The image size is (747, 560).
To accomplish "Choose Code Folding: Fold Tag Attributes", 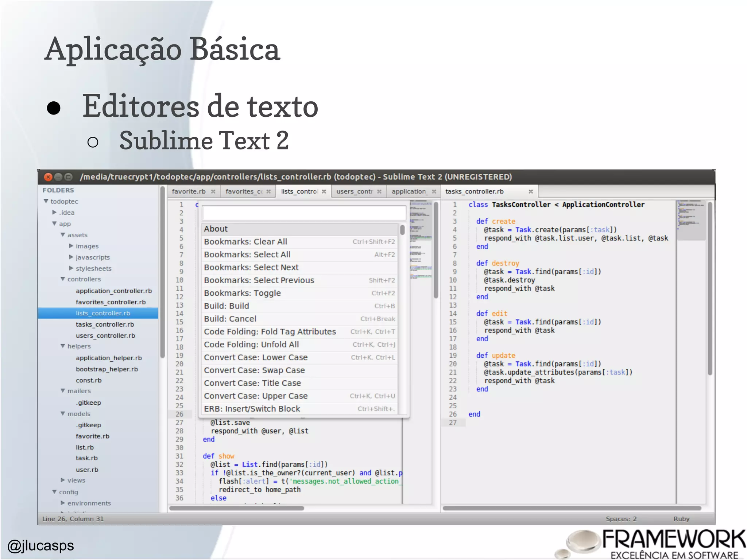I will tap(300, 332).
